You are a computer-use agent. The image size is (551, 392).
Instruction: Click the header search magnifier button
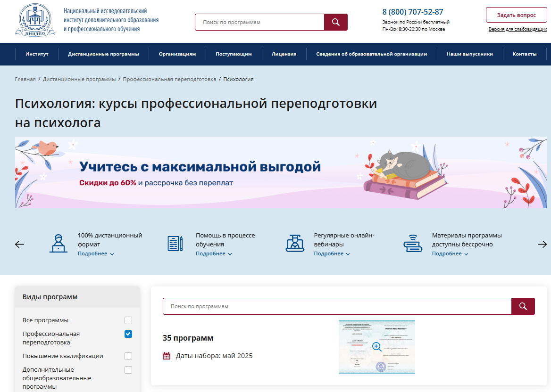(x=335, y=22)
